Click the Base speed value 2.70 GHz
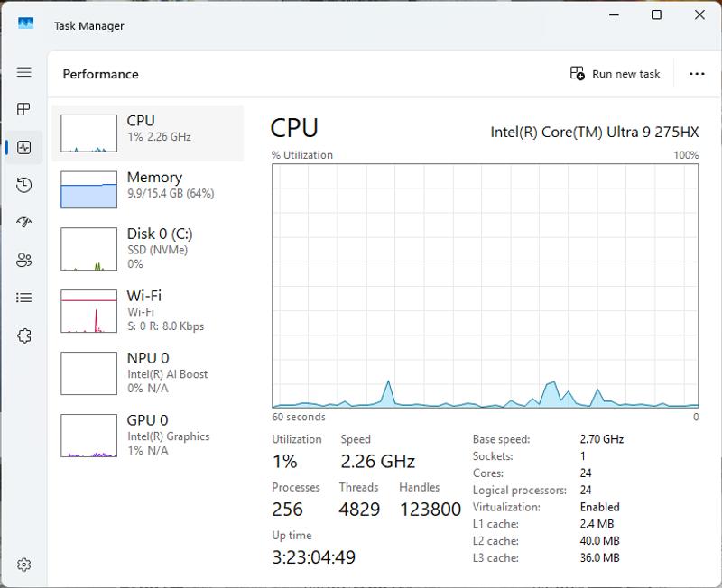 click(602, 439)
